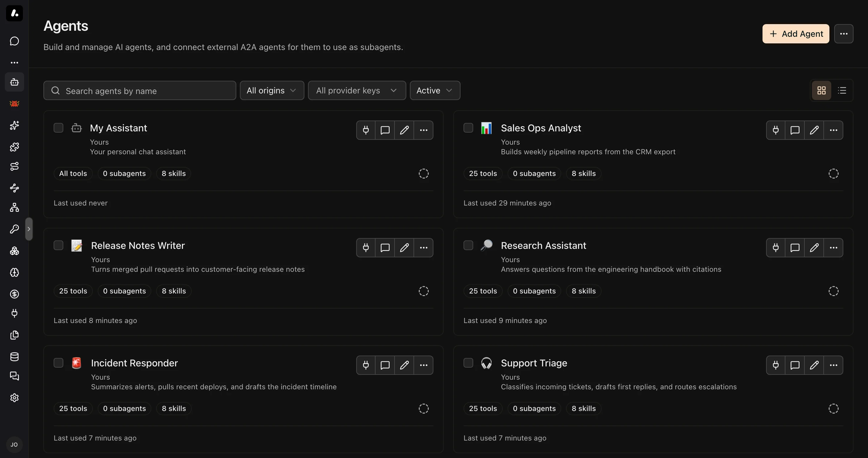Switch to list view
Viewport: 868px width, 458px height.
tap(842, 90)
